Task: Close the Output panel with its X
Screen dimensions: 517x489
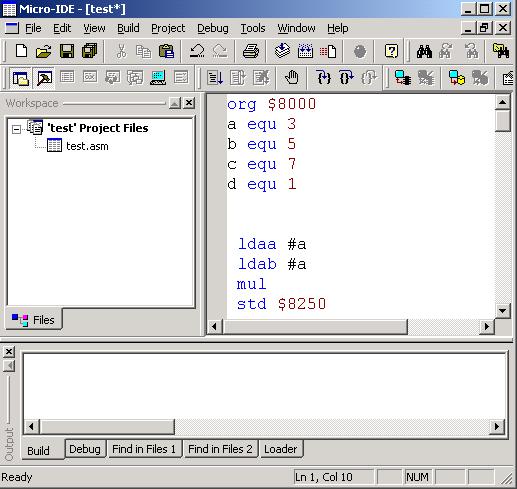Action: (9, 352)
